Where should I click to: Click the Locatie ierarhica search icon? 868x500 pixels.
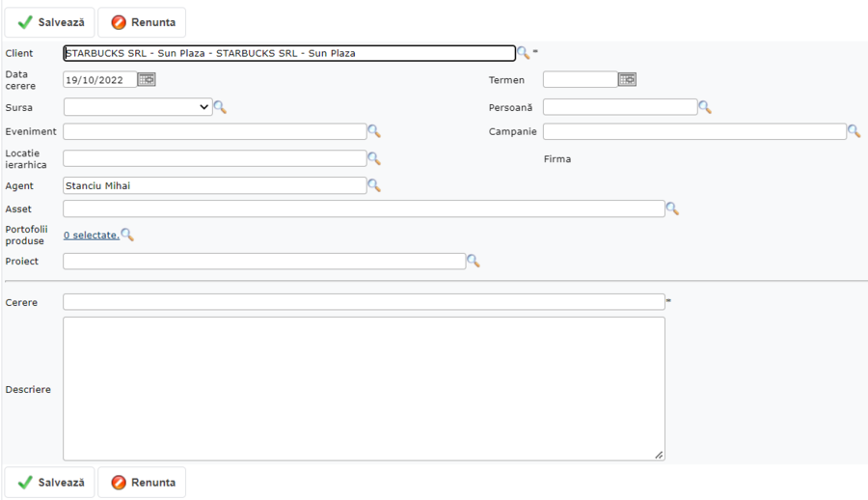pos(374,158)
